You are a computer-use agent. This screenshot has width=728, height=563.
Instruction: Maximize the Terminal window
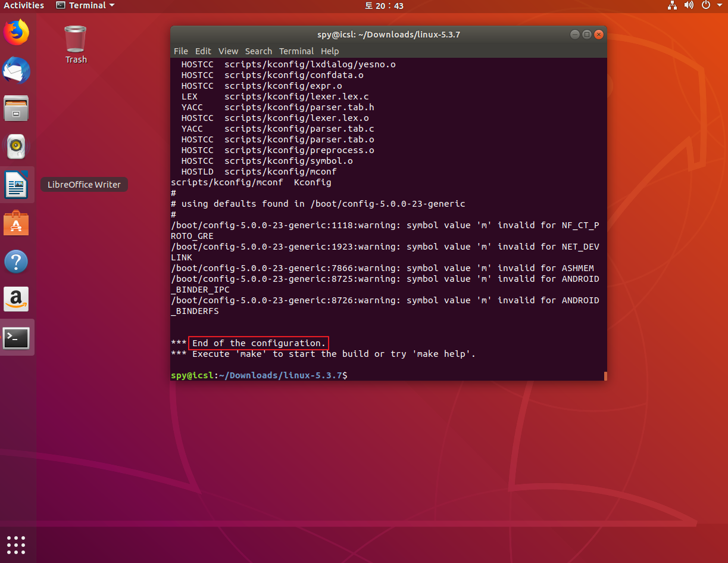(x=586, y=34)
